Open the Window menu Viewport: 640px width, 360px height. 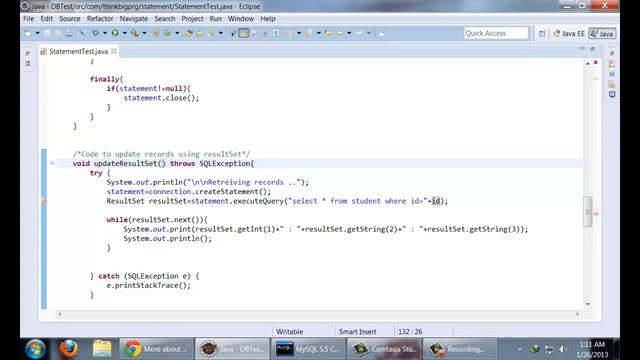click(241, 19)
